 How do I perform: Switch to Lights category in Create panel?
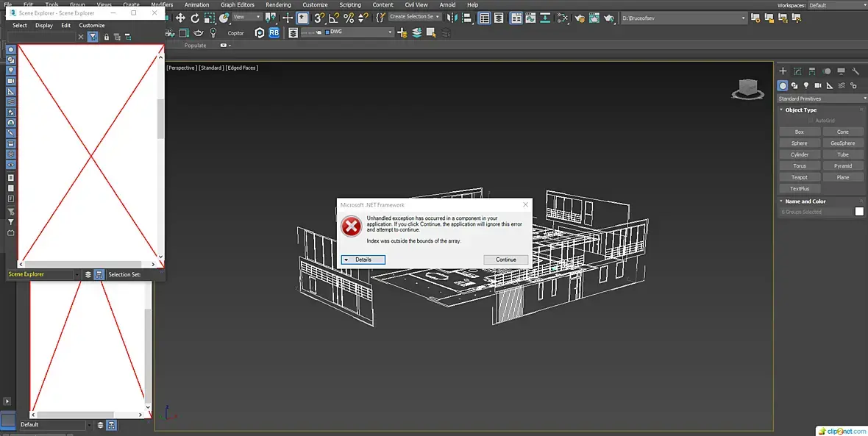(x=807, y=86)
